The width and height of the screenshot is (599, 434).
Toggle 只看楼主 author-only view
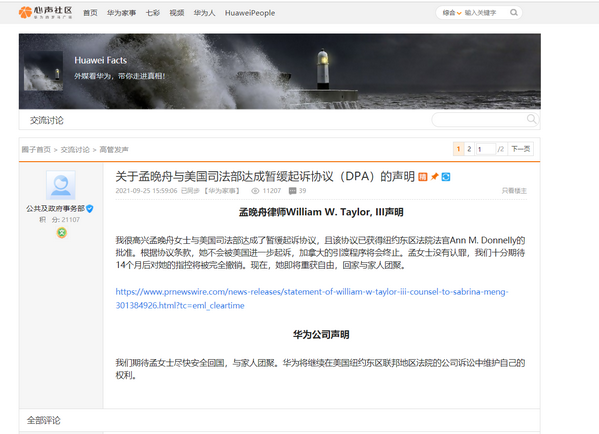(514, 191)
